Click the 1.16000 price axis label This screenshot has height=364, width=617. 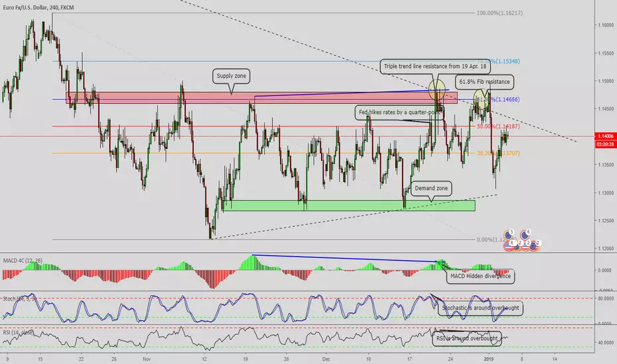coord(606,25)
